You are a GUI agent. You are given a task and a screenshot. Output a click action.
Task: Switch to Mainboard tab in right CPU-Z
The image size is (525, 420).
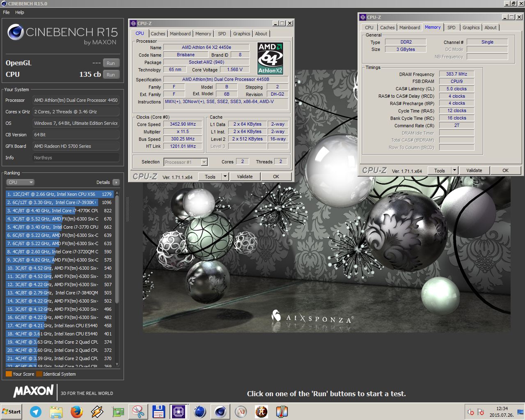coord(410,28)
